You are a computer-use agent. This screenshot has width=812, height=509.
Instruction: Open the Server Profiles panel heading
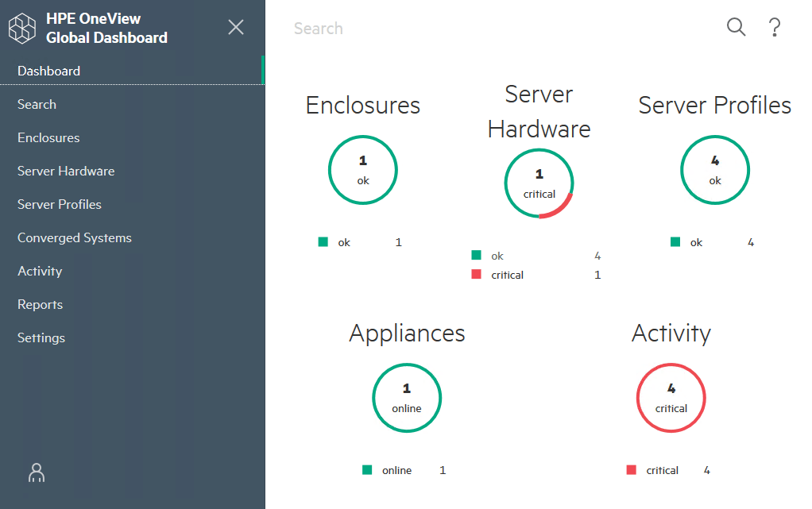click(x=715, y=106)
